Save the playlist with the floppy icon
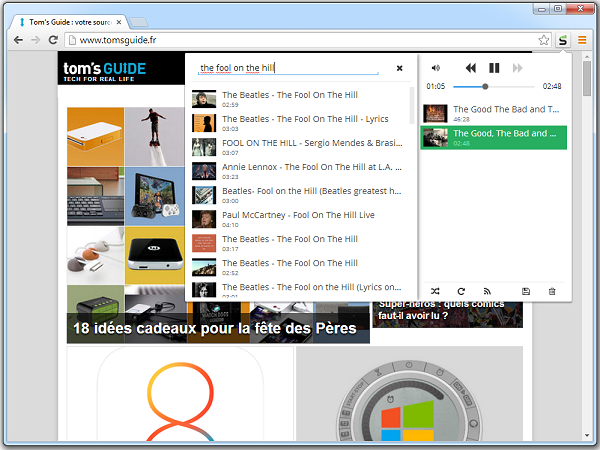The height and width of the screenshot is (450, 600). (526, 291)
